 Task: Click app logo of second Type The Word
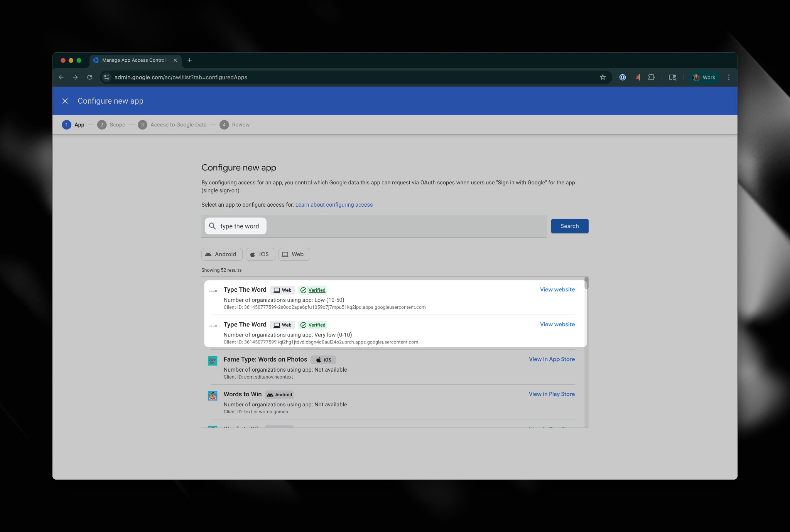point(213,326)
